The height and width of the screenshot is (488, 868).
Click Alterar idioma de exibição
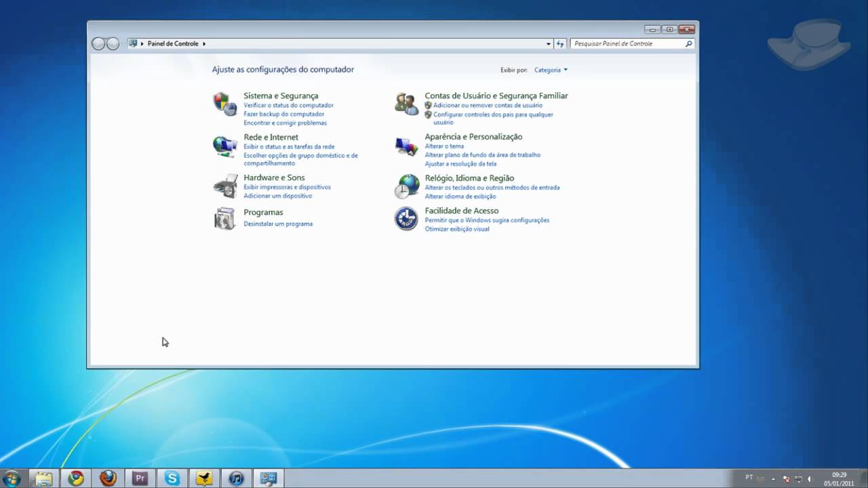click(x=460, y=196)
